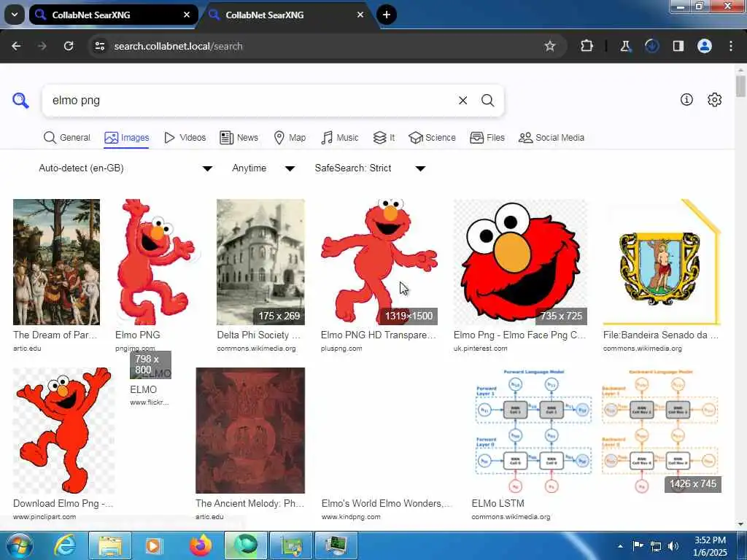Select the Map search category

click(290, 138)
